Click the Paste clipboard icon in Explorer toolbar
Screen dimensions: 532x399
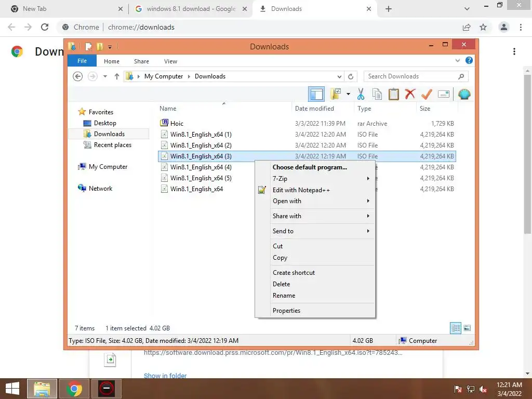point(393,95)
